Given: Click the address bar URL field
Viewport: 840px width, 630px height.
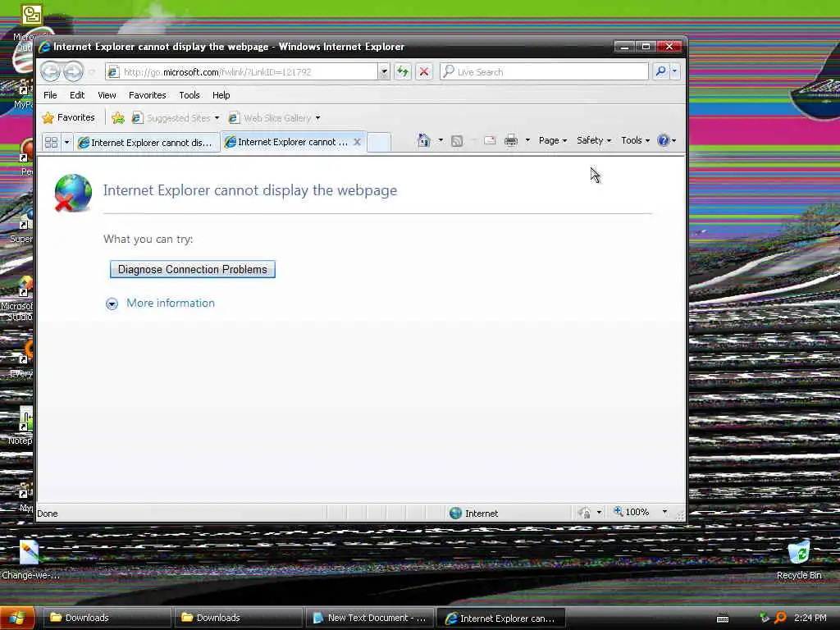Looking at the screenshot, I should (241, 72).
